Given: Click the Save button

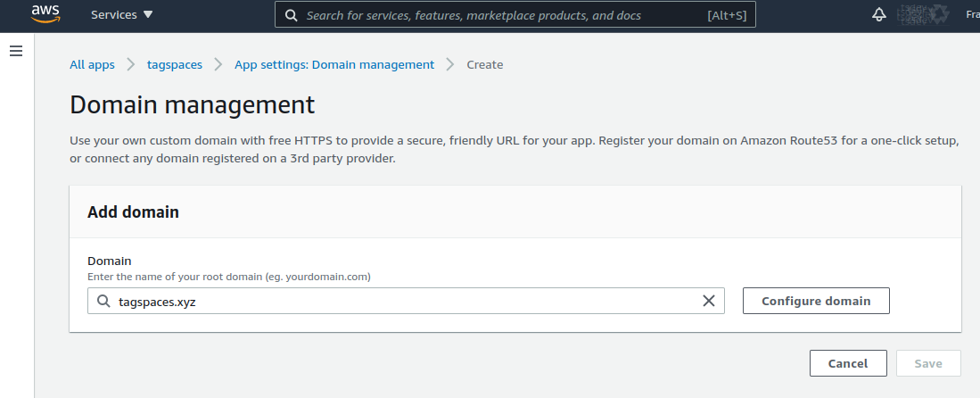Looking at the screenshot, I should (x=928, y=363).
